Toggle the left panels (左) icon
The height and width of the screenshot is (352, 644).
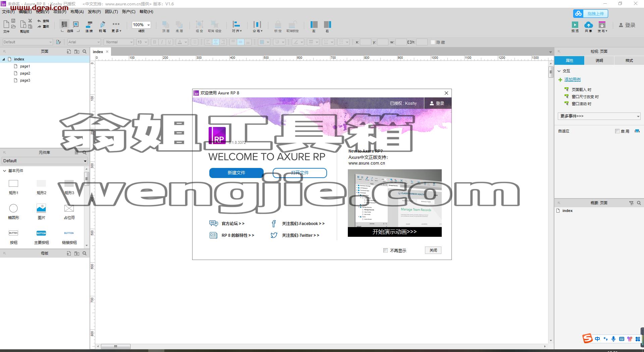314,25
